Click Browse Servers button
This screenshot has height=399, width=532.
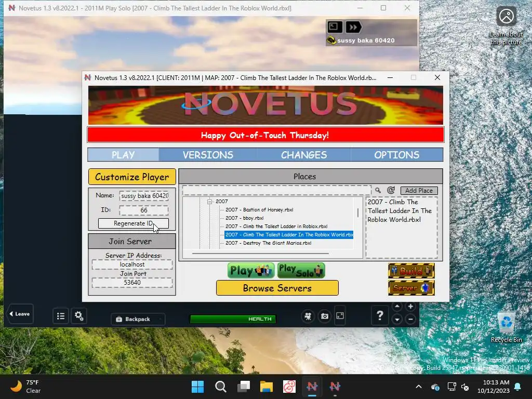[x=277, y=288]
